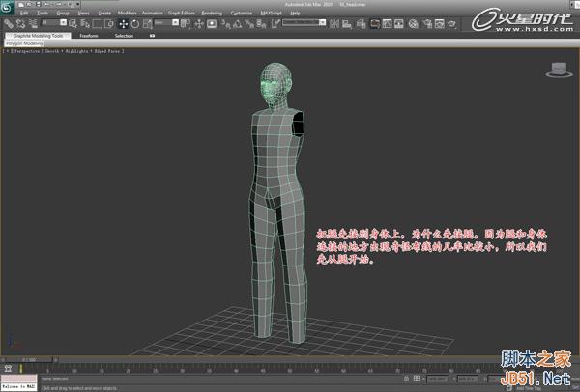Toggle the Percent Snap button

tap(249, 24)
